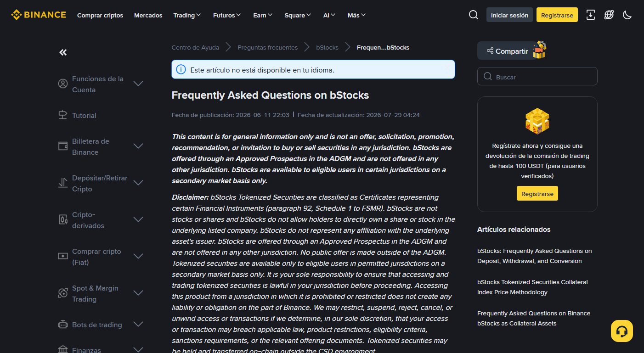Open bStocks Collateral Index Price Methodology article

tap(532, 287)
